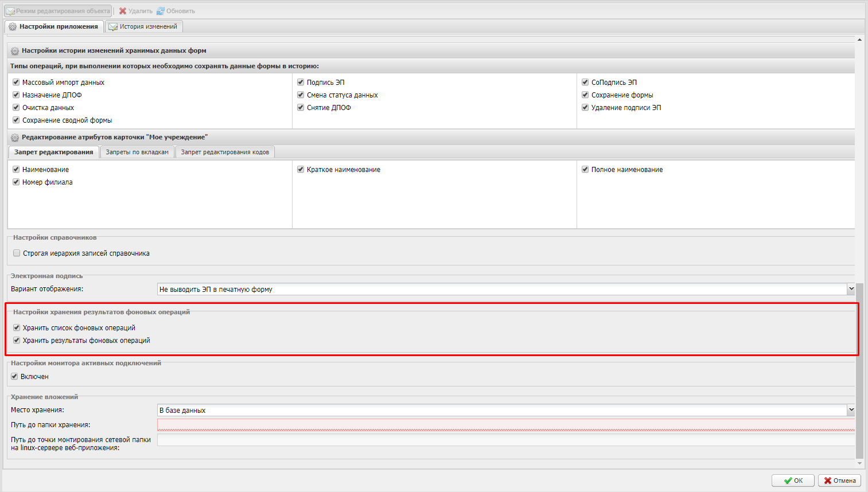Open Запрет редактирования кодов tab

(225, 152)
